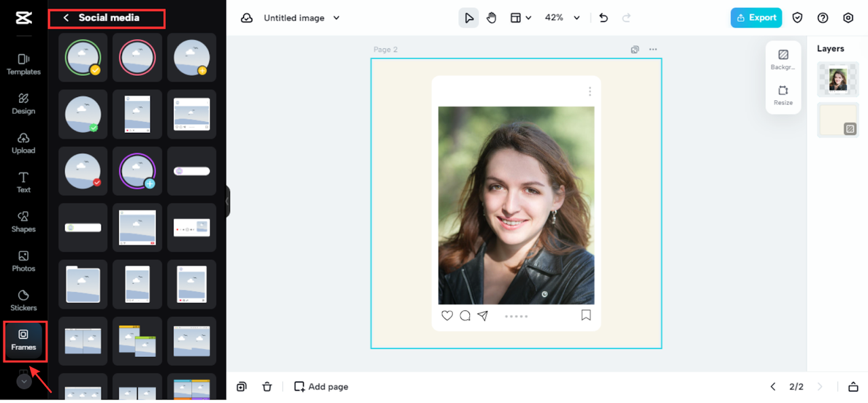Open the Stickers panel
Image resolution: width=868 pixels, height=403 pixels.
coord(23,300)
